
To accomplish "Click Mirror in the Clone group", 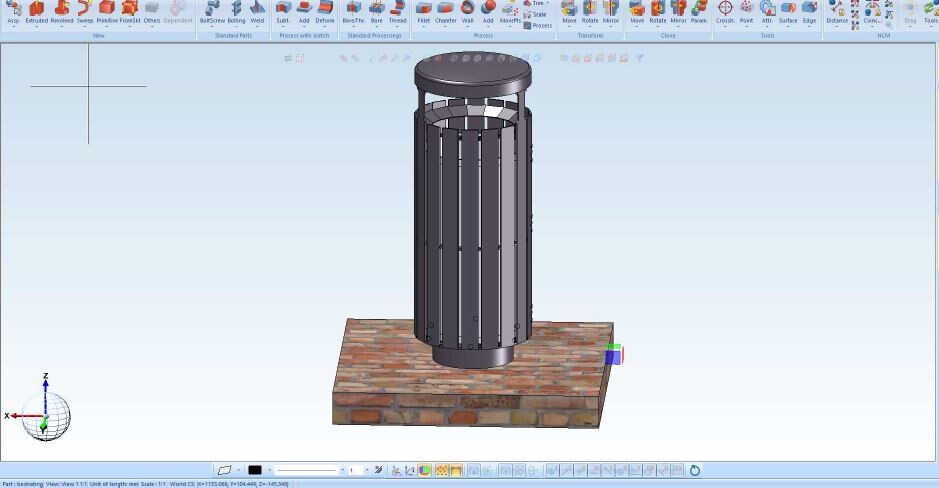I will tap(678, 11).
